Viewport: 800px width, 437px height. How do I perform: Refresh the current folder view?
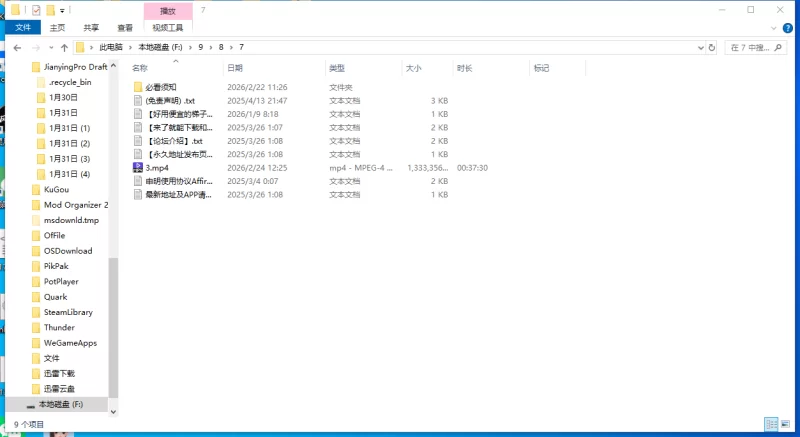click(712, 47)
